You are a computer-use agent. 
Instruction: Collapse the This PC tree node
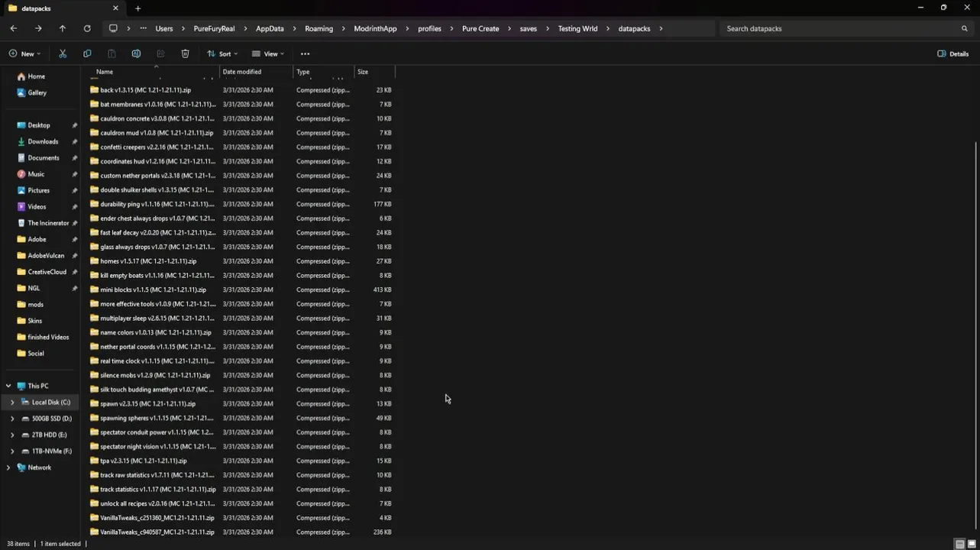click(8, 386)
